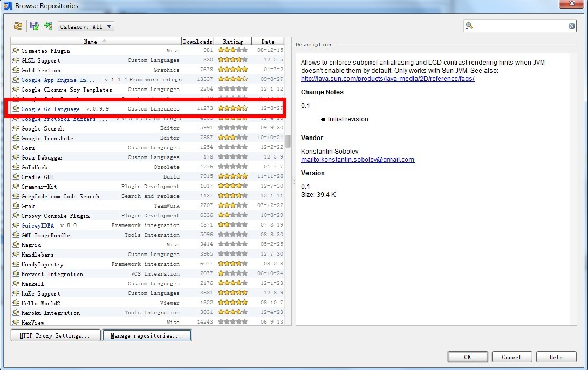The width and height of the screenshot is (588, 370).
Task: Sort the list by Name column header
Action: [91, 42]
